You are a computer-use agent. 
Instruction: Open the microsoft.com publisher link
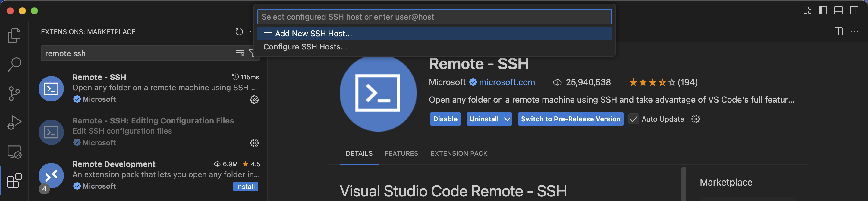507,82
